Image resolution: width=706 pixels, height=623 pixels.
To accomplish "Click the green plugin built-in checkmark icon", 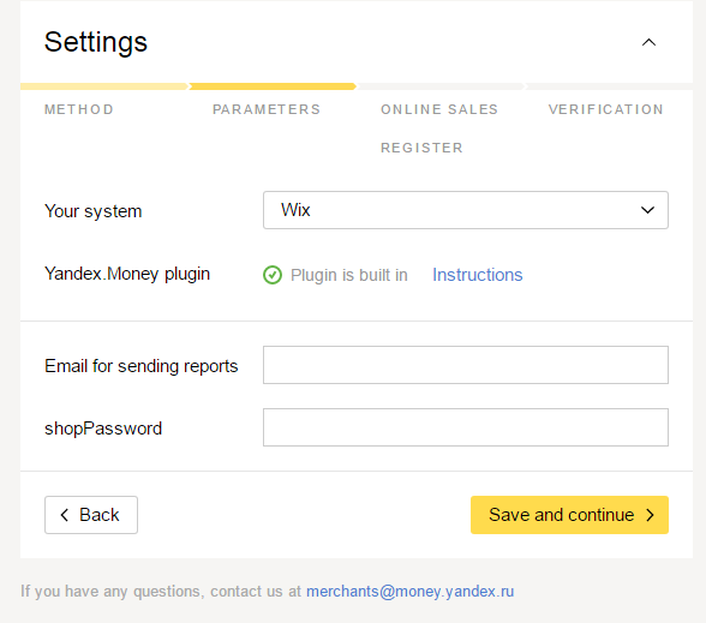I will coord(272,275).
